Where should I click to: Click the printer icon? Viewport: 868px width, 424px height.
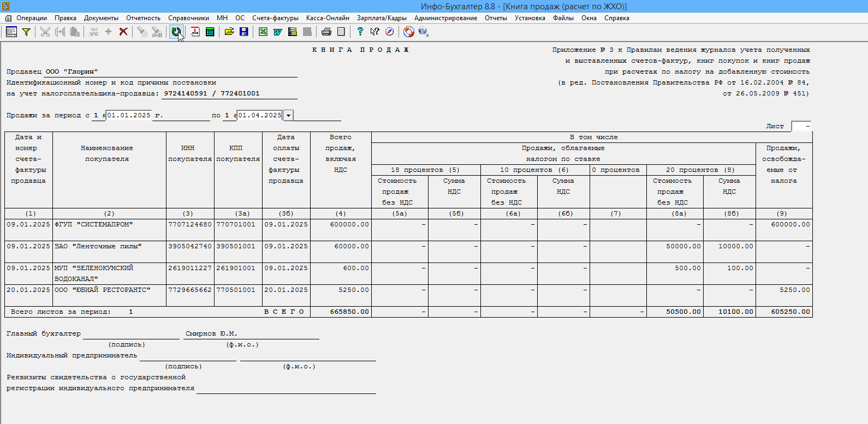326,32
